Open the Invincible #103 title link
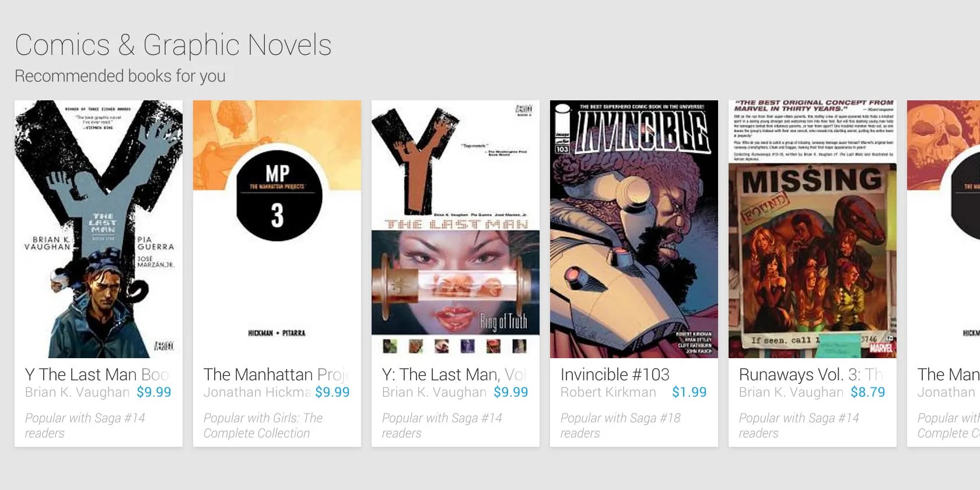This screenshot has width=980, height=490. (x=615, y=374)
